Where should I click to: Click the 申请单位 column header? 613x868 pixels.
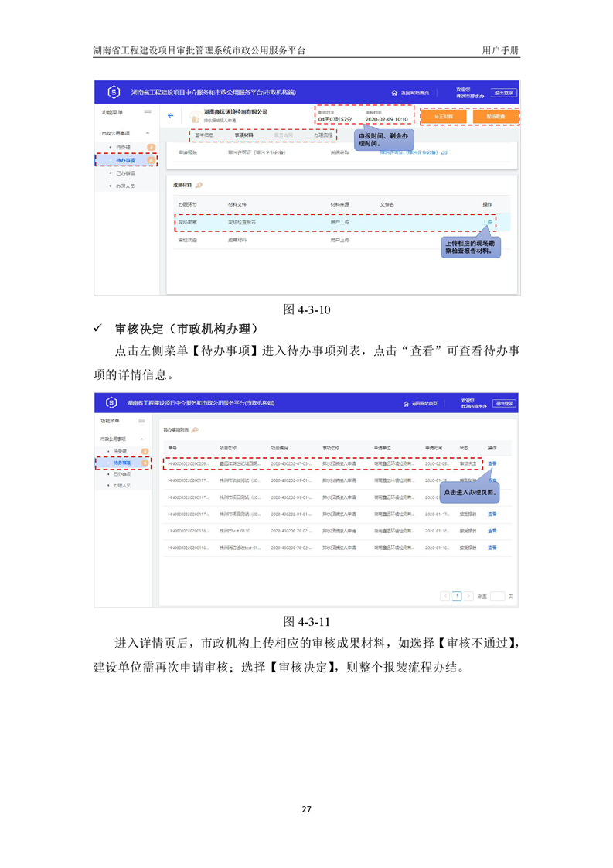coord(383,448)
